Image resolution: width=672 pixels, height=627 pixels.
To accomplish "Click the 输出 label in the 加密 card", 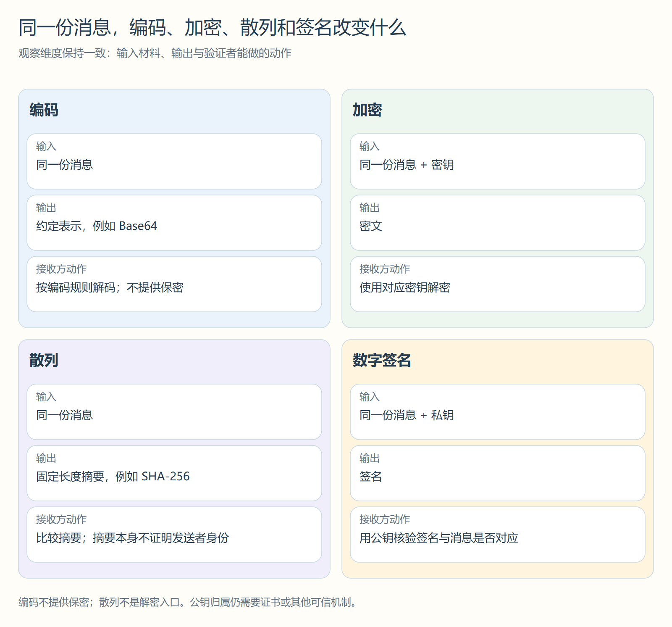I will click(370, 208).
